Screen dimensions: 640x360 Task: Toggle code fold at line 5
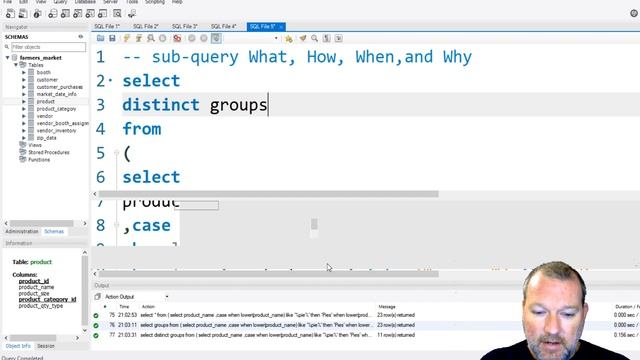[116, 153]
